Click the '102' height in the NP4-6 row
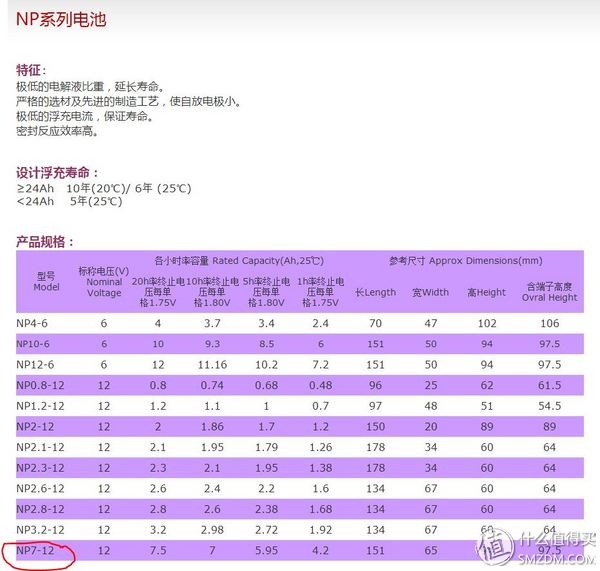600x571 pixels. click(x=487, y=323)
